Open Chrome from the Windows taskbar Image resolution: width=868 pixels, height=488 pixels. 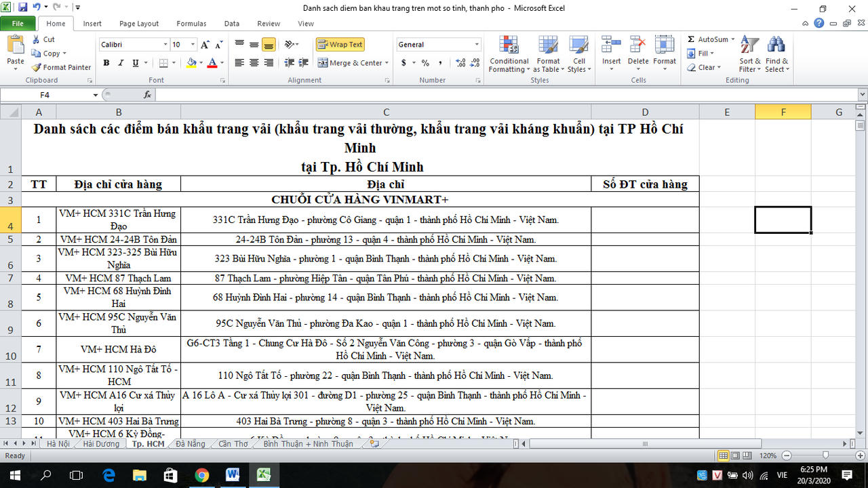pos(201,474)
